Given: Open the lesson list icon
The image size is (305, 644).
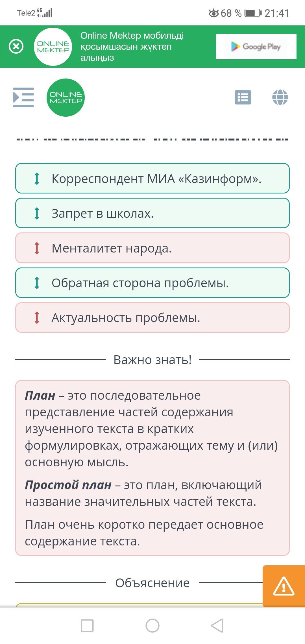Looking at the screenshot, I should click(x=243, y=97).
